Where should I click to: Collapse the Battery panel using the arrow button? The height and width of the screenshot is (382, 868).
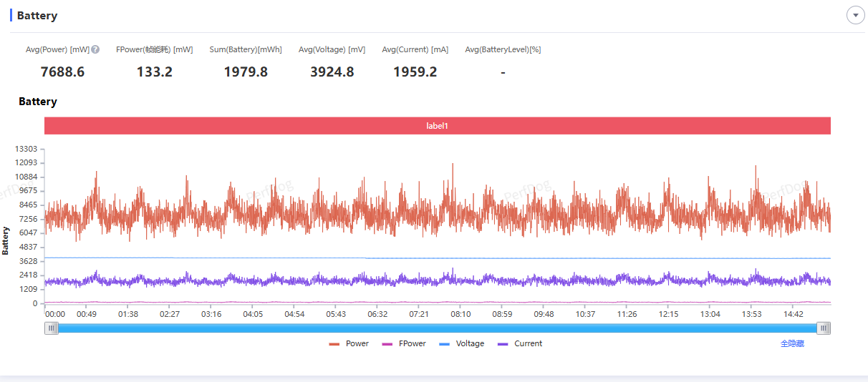[x=855, y=15]
